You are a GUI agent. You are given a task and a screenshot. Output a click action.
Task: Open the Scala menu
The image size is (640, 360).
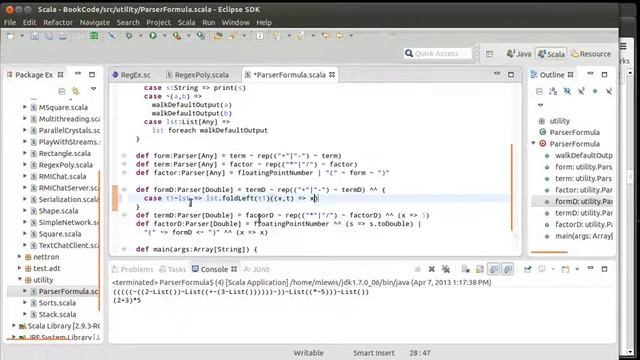[x=186, y=22]
